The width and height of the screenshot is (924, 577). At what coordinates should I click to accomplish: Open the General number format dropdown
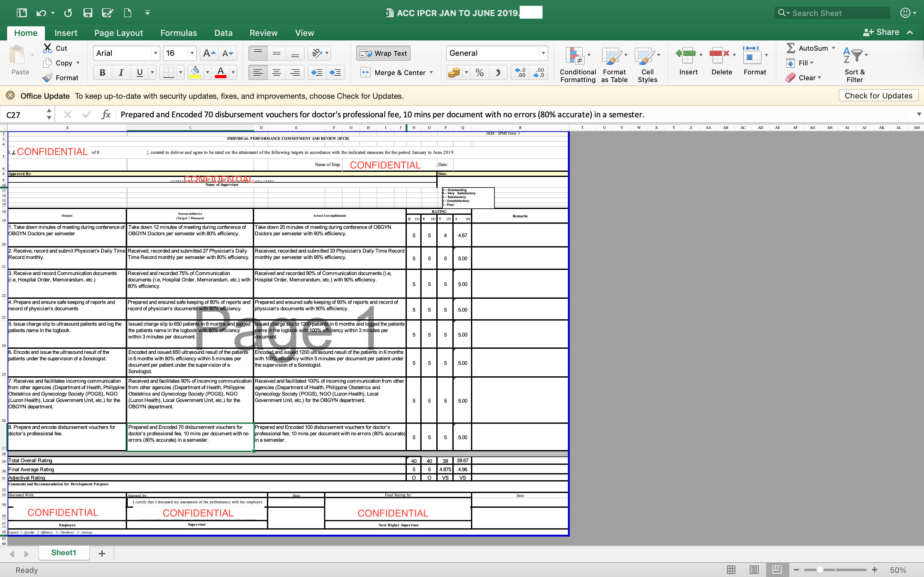(x=543, y=54)
